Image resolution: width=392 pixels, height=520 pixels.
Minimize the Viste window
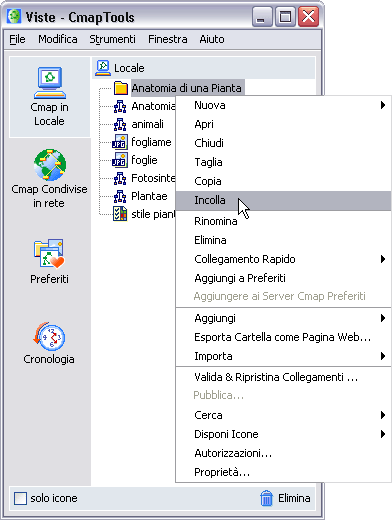(262, 17)
